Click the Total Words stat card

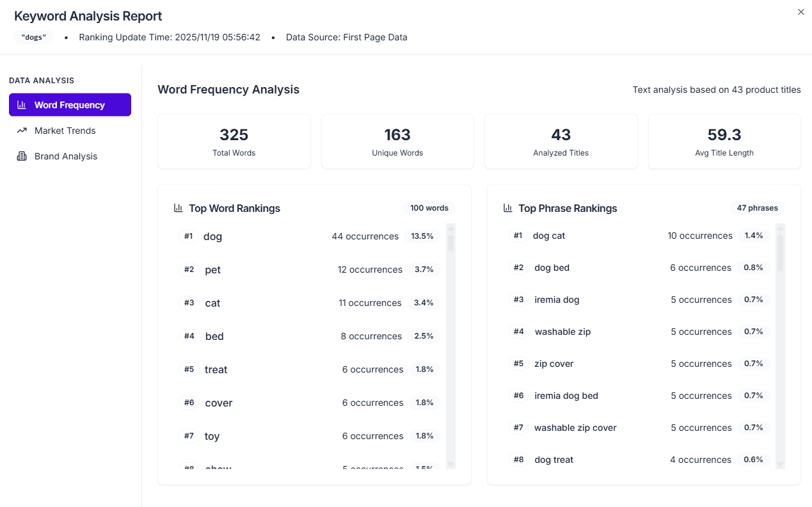234,141
